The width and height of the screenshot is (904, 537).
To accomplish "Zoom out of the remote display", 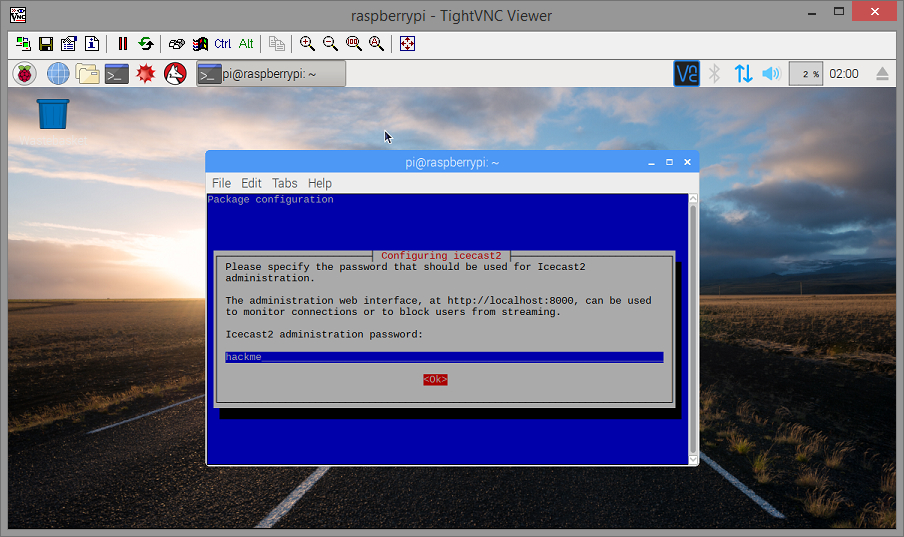I will (330, 44).
